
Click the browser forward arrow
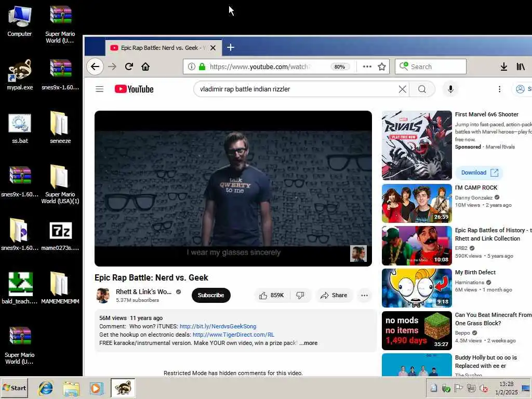click(x=112, y=66)
